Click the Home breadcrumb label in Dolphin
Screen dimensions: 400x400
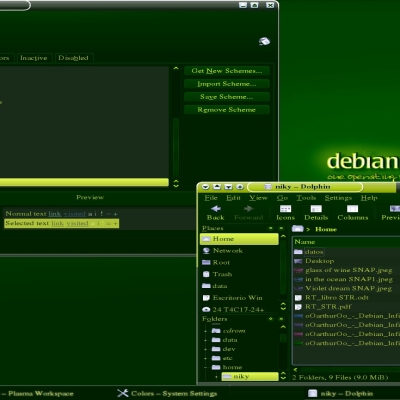(x=326, y=229)
